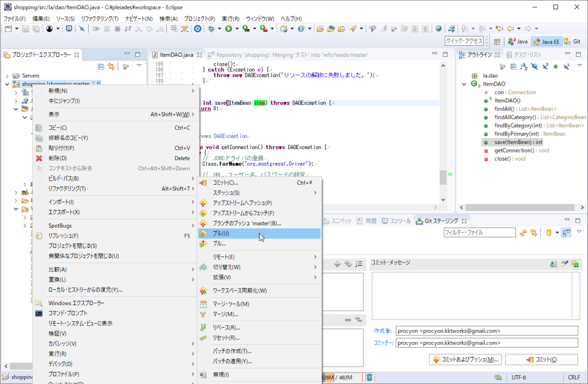Refresh the Git Staging view

523,232
